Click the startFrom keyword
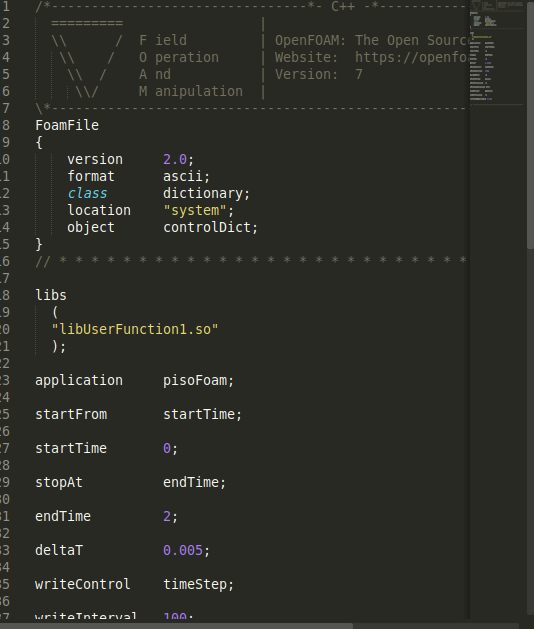 [71, 414]
